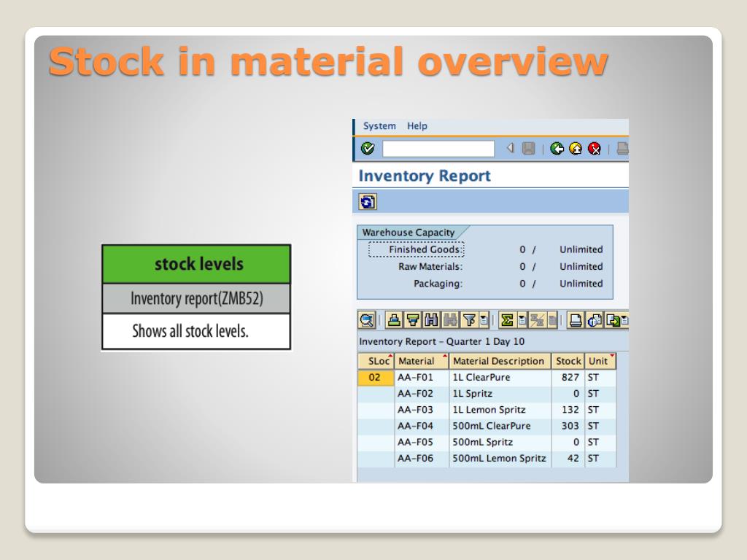Click the Material column header
Screen dimensions: 747x560
click(x=422, y=361)
